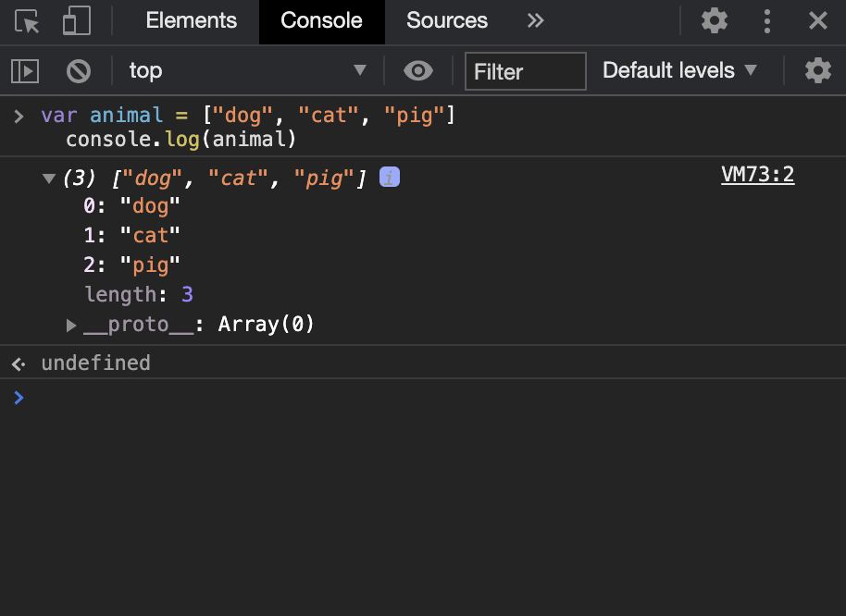Click the console.log(animal) command line
846x616 pixels.
[x=181, y=139]
